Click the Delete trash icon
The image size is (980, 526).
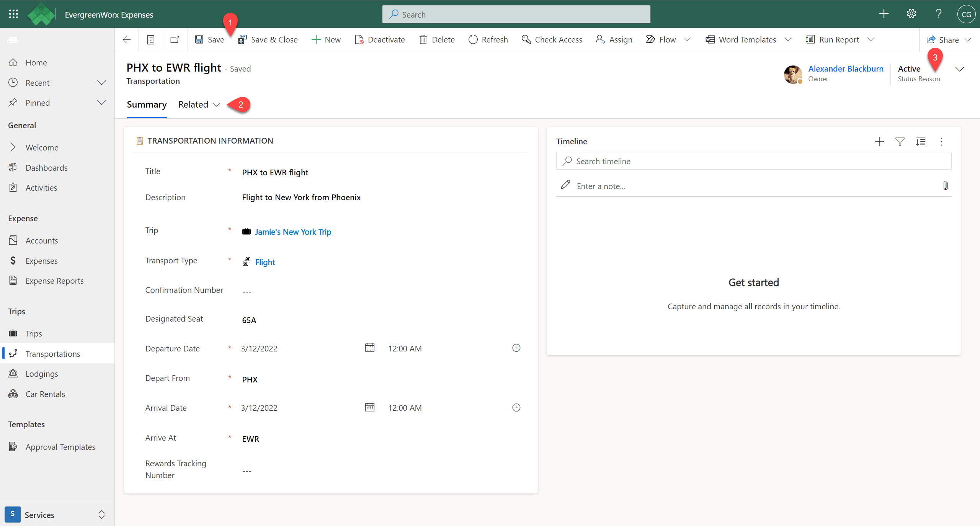pyautogui.click(x=423, y=39)
